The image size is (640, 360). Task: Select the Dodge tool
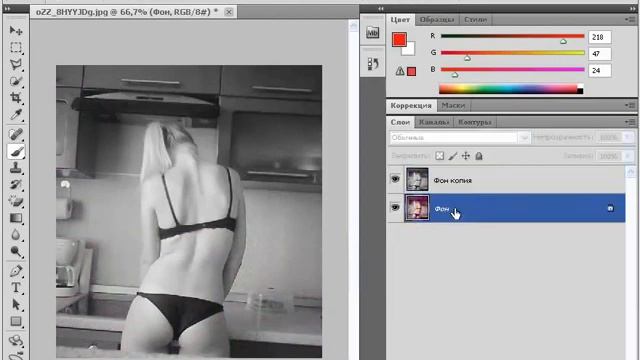pos(16,251)
